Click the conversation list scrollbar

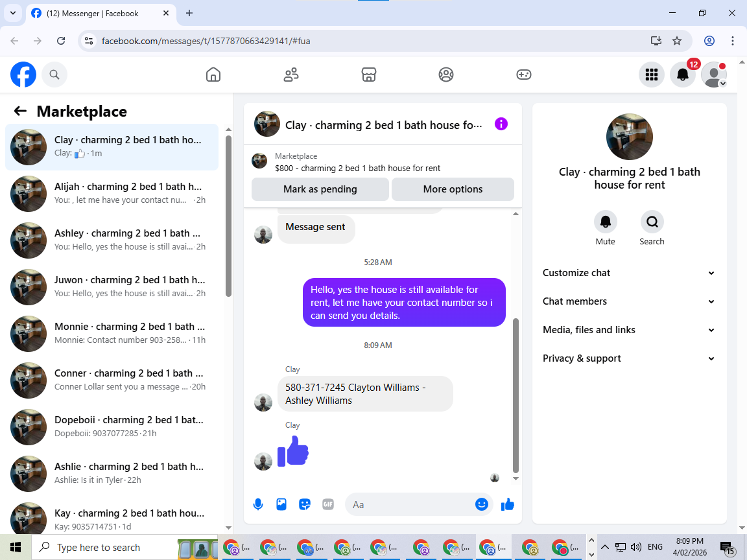tap(228, 216)
